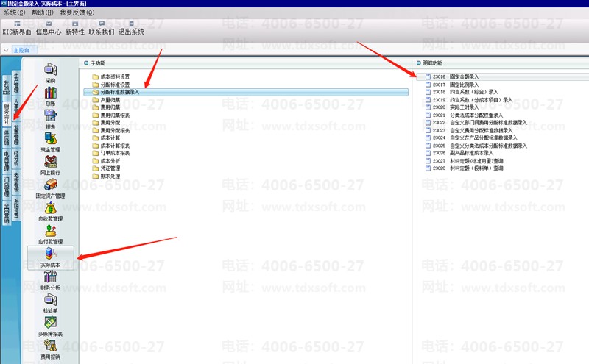Select the 供应链 vertical tab

7,138
